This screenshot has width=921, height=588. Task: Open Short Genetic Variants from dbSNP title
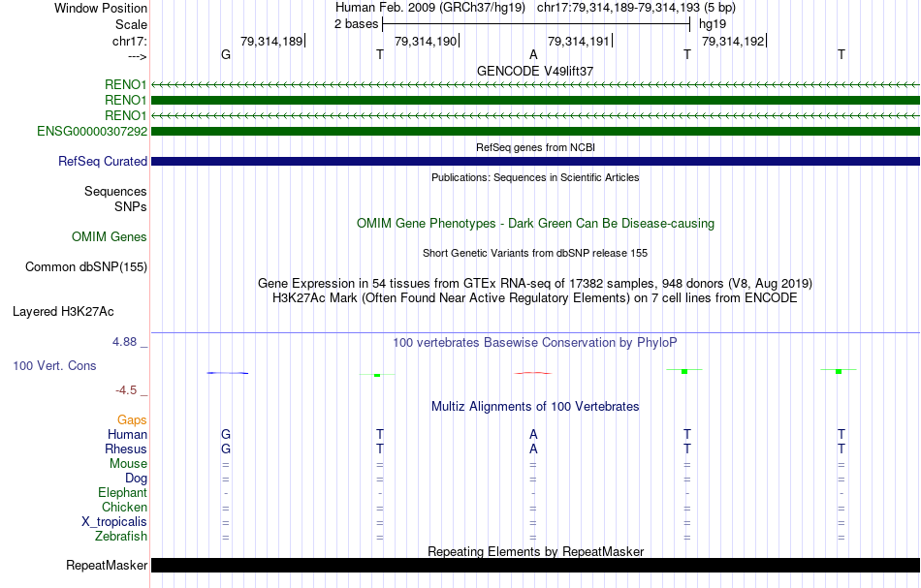click(535, 253)
